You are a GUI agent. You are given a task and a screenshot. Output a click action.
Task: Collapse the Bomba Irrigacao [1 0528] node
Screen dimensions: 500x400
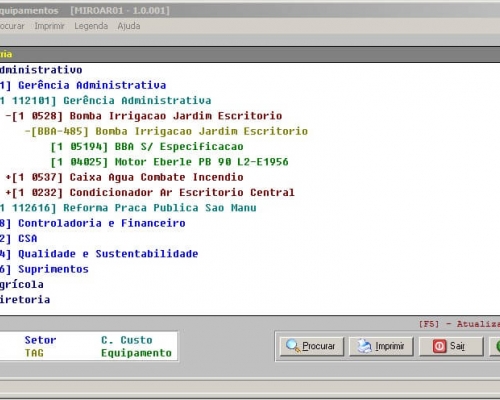point(8,116)
